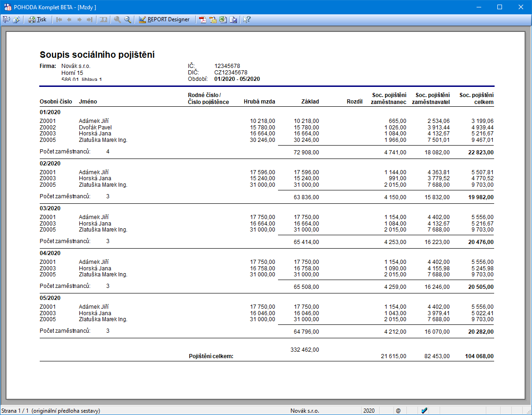Click the window resize grip in status bar
532x415 pixels.
[529, 412]
